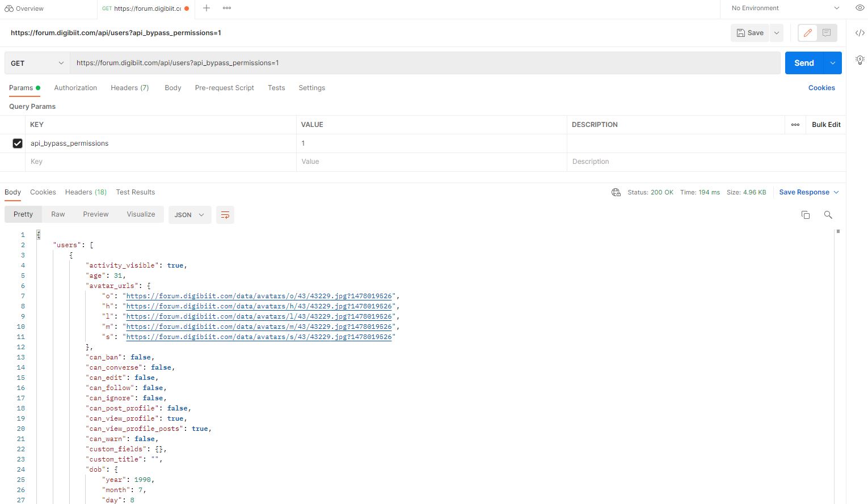Image resolution: width=868 pixels, height=504 pixels.
Task: Open the request Body tab
Action: (x=173, y=88)
